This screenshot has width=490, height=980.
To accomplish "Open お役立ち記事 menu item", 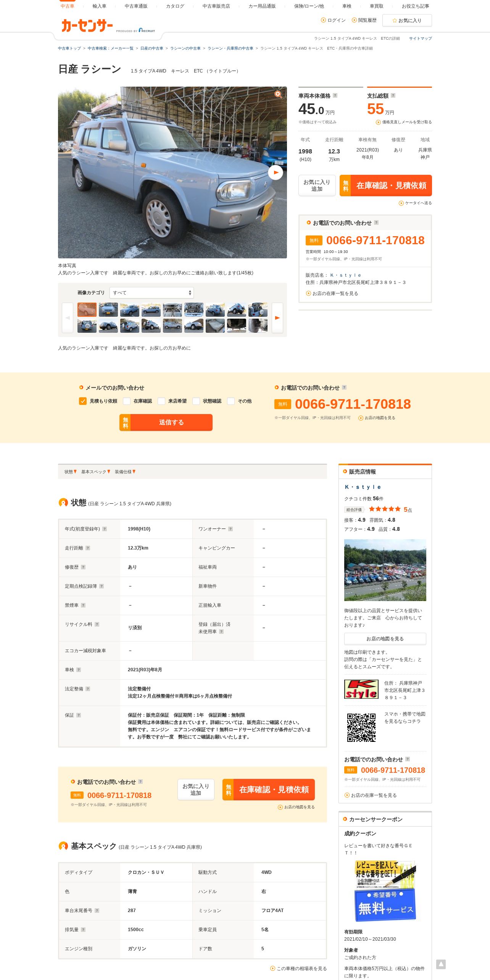I will pyautogui.click(x=415, y=6).
